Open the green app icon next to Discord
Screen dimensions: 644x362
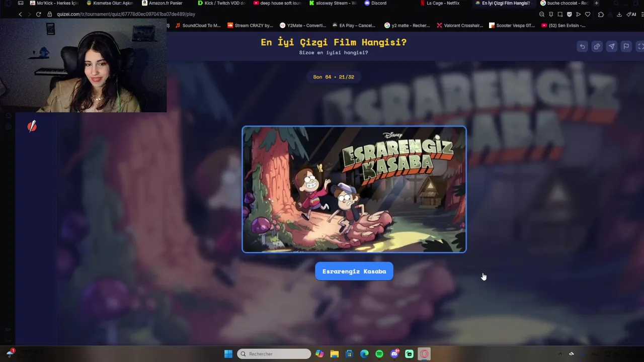[410, 354]
